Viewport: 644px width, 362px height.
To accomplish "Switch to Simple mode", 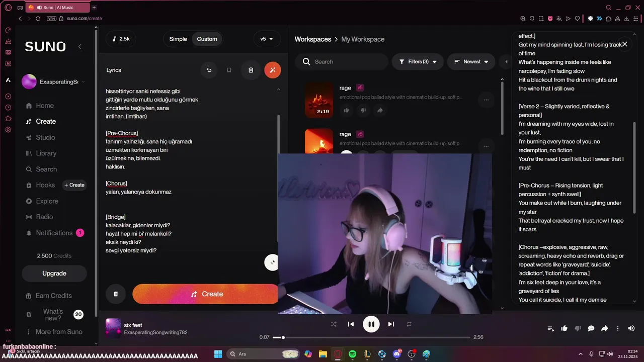I will click(178, 39).
